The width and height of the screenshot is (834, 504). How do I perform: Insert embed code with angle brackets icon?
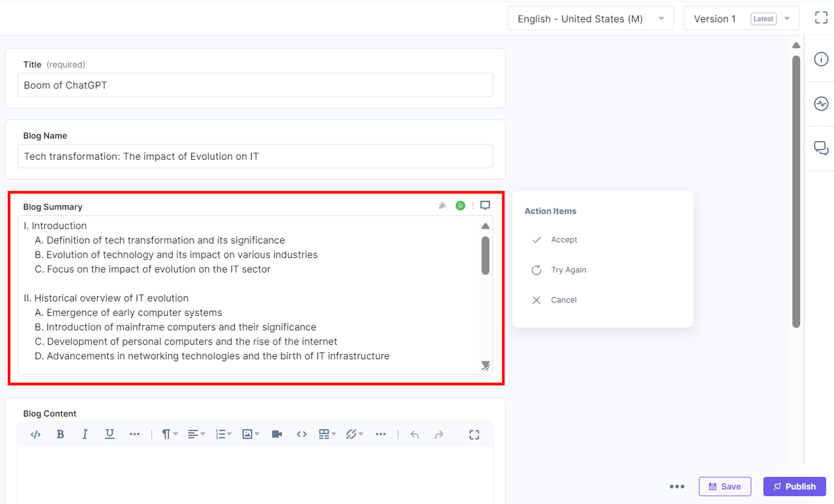pos(302,434)
